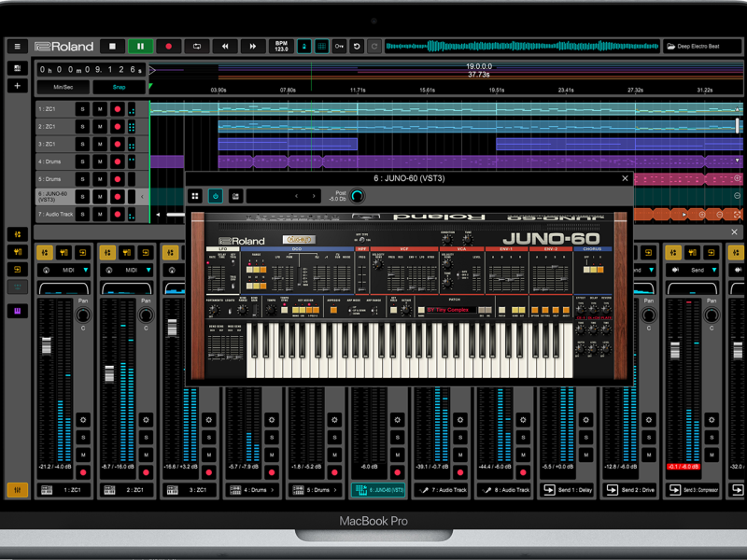Switch the time display using Min/Sec
Viewport: 747px width, 560px height.
click(63, 87)
